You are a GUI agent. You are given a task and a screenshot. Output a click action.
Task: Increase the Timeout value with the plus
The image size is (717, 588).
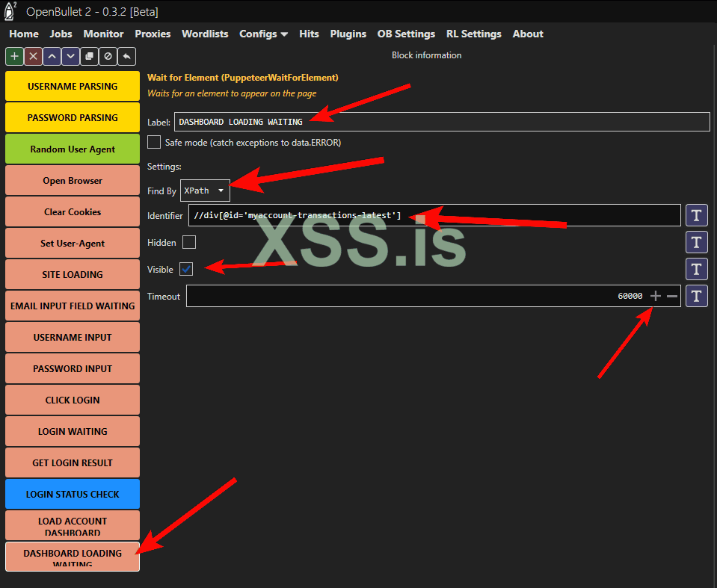(x=655, y=296)
